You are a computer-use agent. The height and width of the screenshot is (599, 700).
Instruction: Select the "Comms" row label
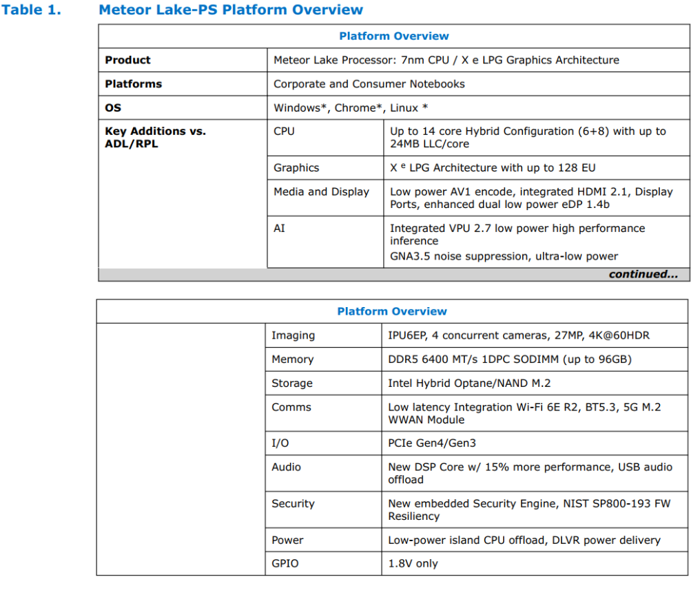(x=291, y=407)
